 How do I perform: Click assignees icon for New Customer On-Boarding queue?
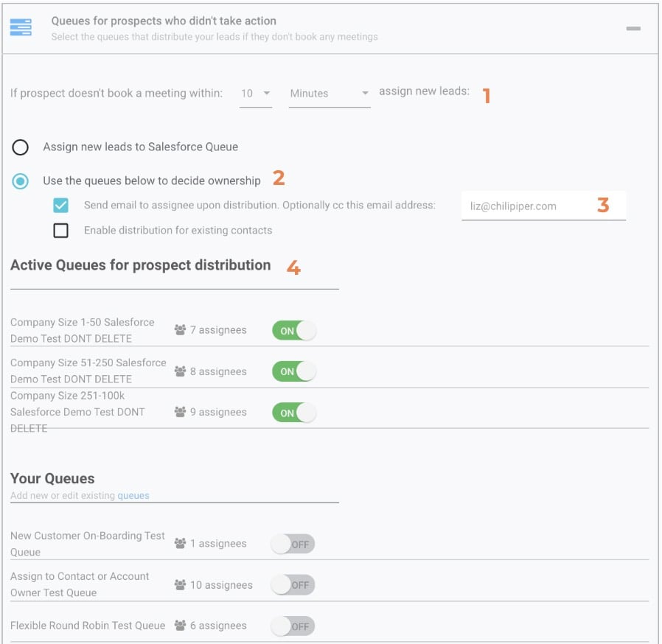(x=180, y=544)
